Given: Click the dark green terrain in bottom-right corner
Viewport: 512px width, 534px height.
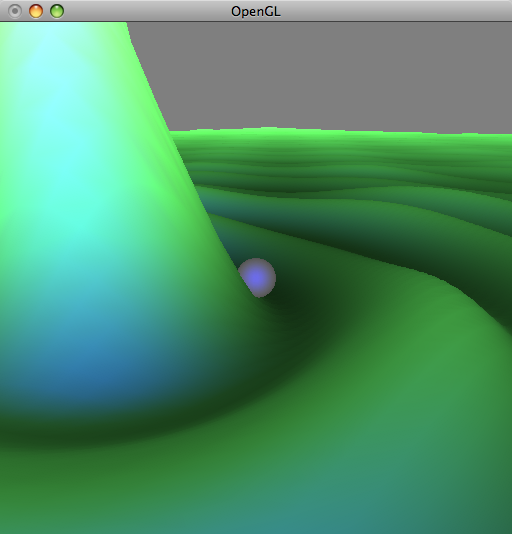Looking at the screenshot, I should [x=487, y=511].
